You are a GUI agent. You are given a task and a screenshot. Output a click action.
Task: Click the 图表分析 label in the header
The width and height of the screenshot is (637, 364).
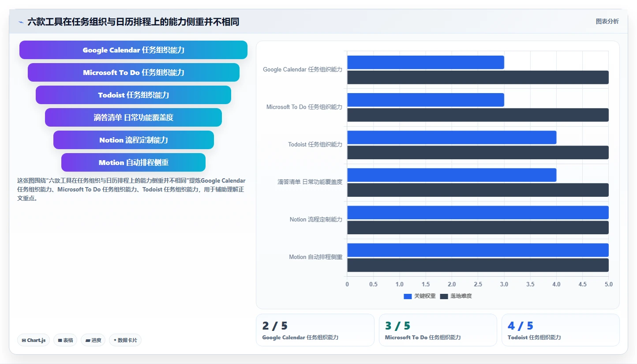607,21
